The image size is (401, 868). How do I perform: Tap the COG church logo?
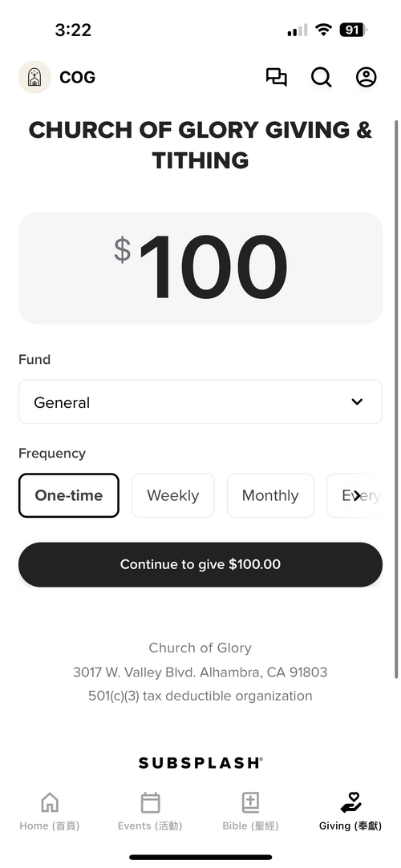(x=35, y=77)
